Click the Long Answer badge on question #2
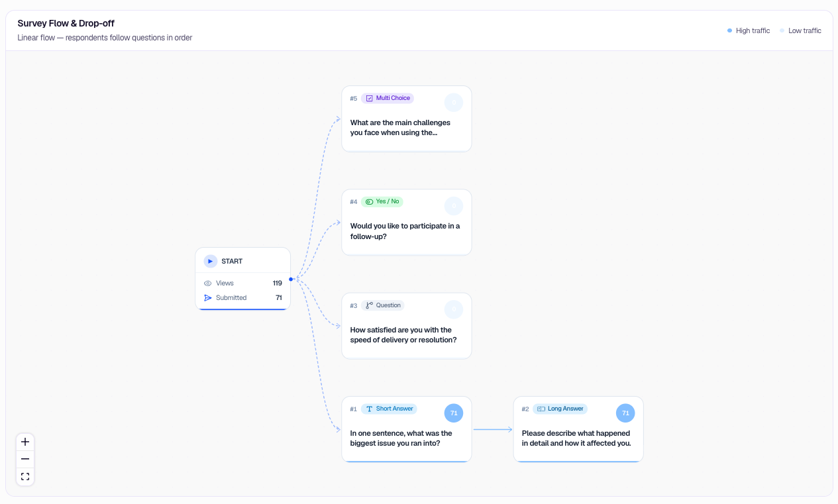838x504 pixels. pyautogui.click(x=560, y=409)
